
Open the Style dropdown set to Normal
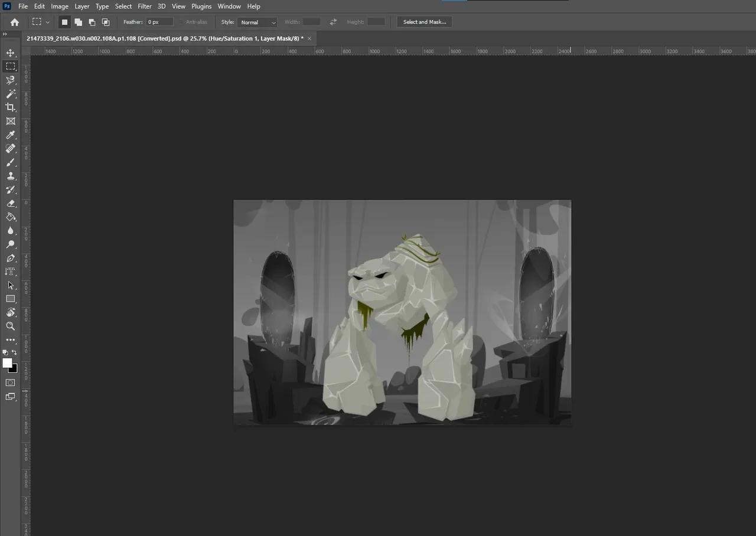(258, 22)
